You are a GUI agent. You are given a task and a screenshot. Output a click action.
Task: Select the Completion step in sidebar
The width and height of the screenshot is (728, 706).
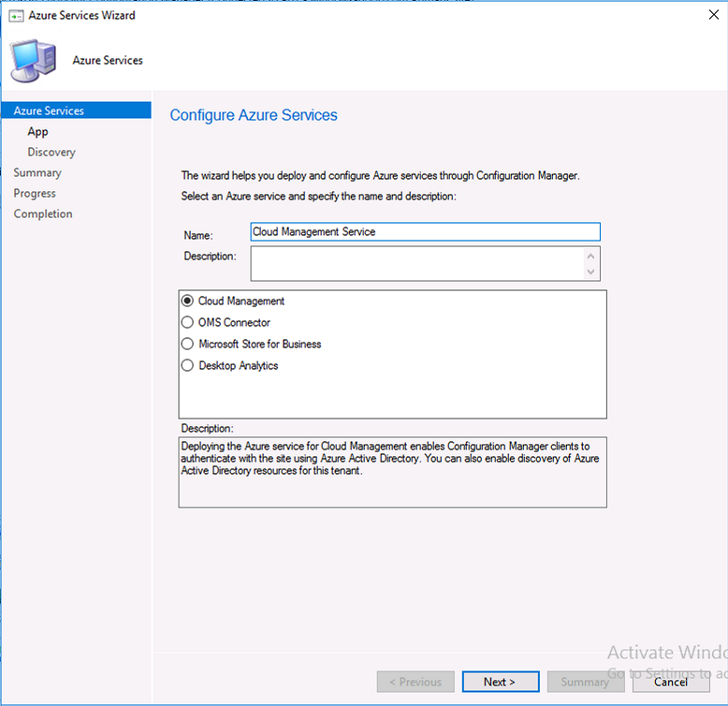click(x=43, y=213)
